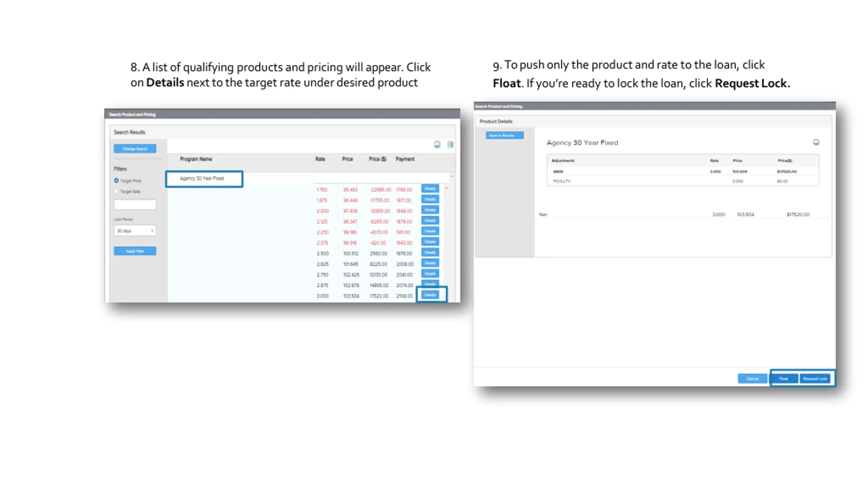Open the Lock Period 30 days dropdown
Image resolution: width=868 pixels, height=488 pixels.
[135, 231]
